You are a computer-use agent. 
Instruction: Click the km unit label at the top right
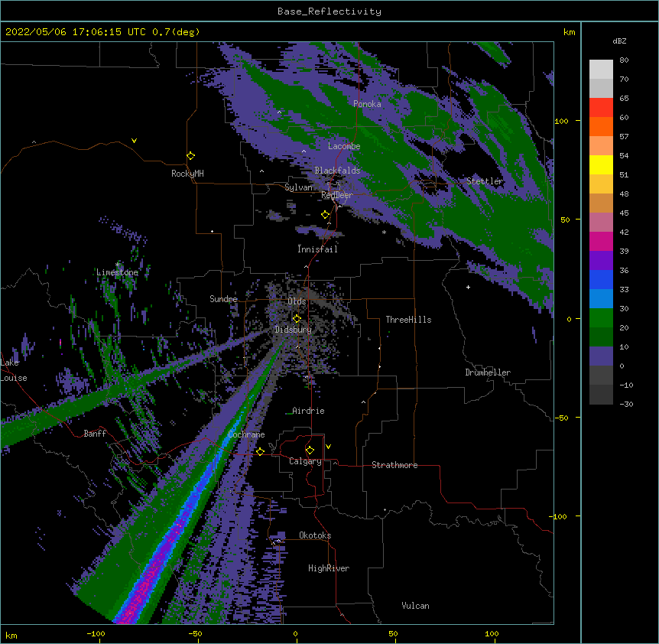coord(569,32)
